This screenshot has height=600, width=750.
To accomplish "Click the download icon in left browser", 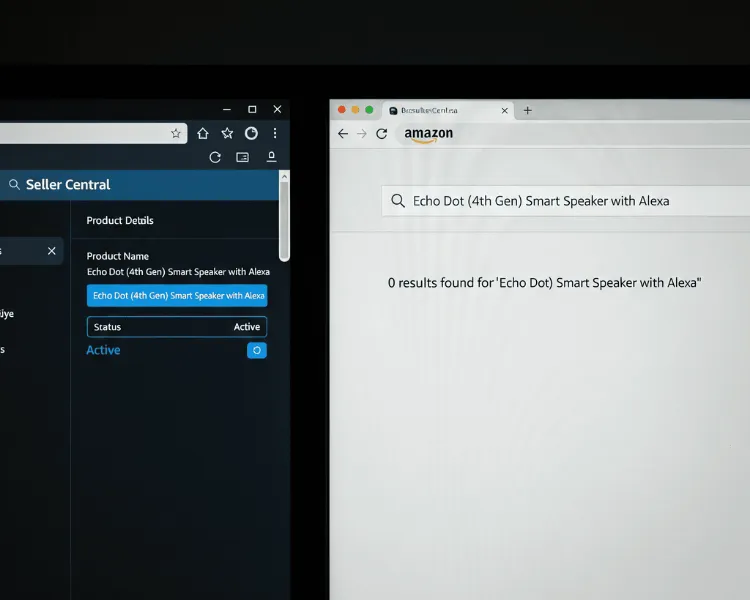I will [x=271, y=157].
